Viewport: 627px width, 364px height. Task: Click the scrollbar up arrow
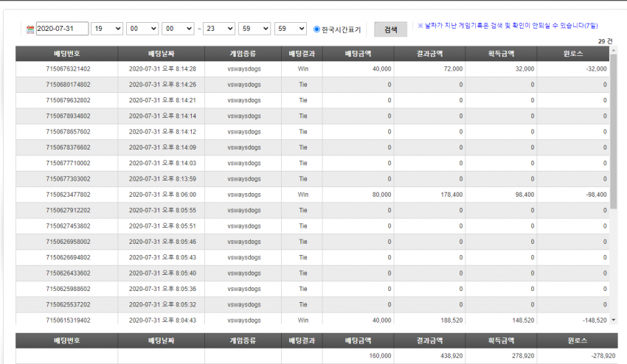coord(614,50)
